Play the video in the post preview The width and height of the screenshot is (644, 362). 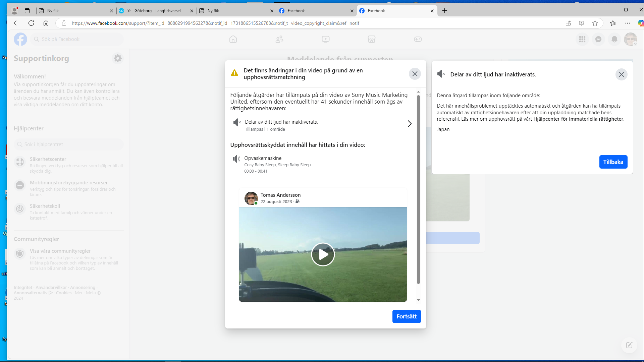coord(323,254)
